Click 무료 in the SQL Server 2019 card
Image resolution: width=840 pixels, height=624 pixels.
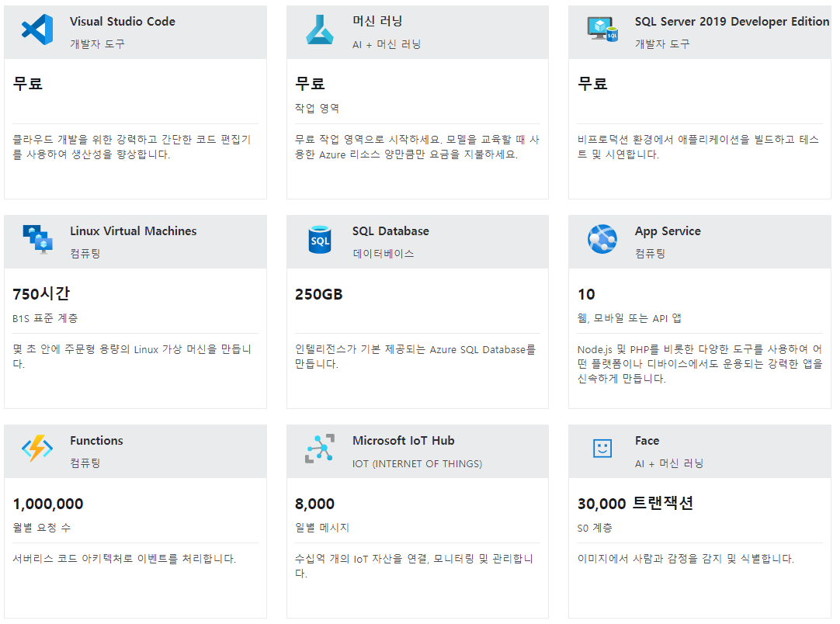click(x=592, y=84)
